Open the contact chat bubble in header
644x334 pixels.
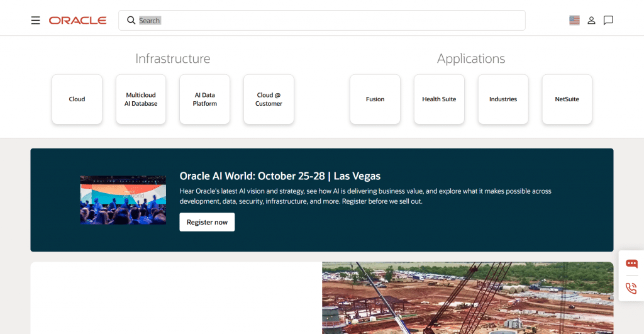(608, 20)
